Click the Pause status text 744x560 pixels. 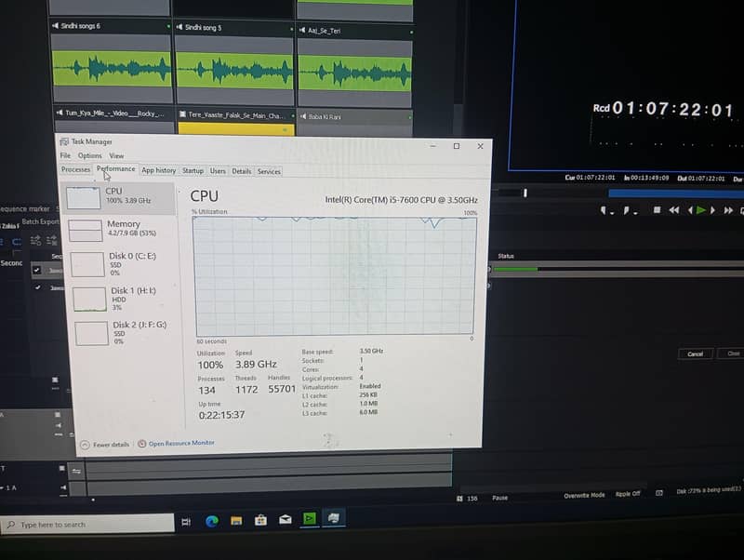coord(499,498)
